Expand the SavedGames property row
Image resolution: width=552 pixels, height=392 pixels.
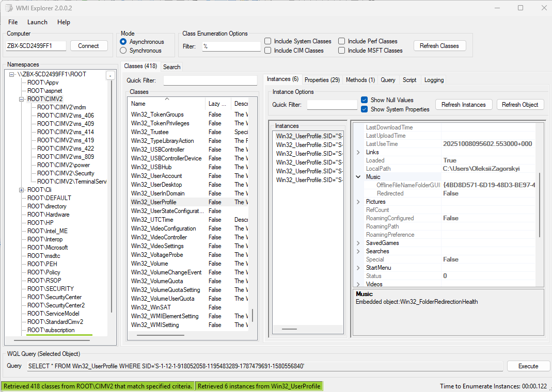click(x=359, y=243)
